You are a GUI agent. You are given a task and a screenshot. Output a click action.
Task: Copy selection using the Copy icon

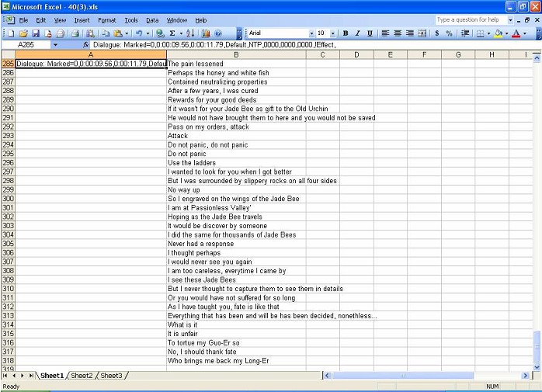pos(106,33)
